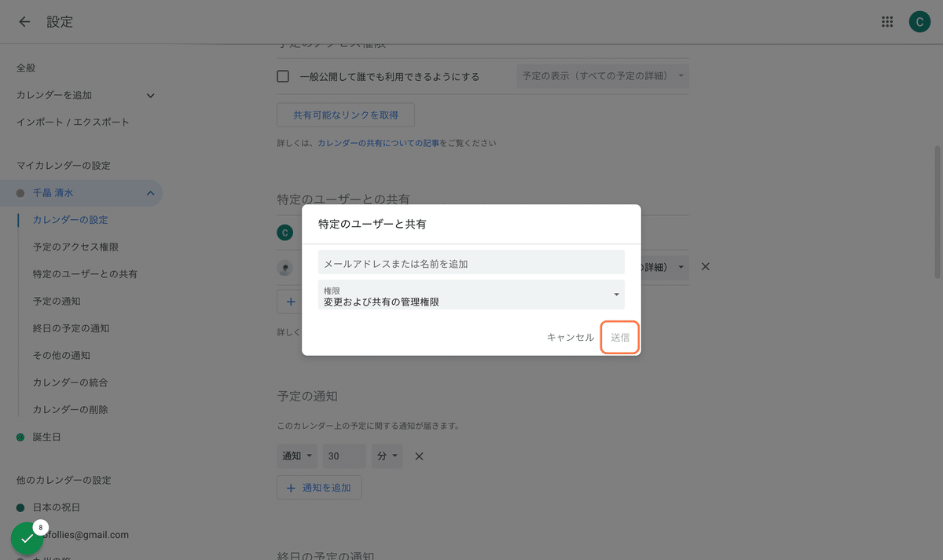Screen dimensions: 943x560
Task: Click the 日本の祝日 calendar color dot
Action: click(21, 508)
